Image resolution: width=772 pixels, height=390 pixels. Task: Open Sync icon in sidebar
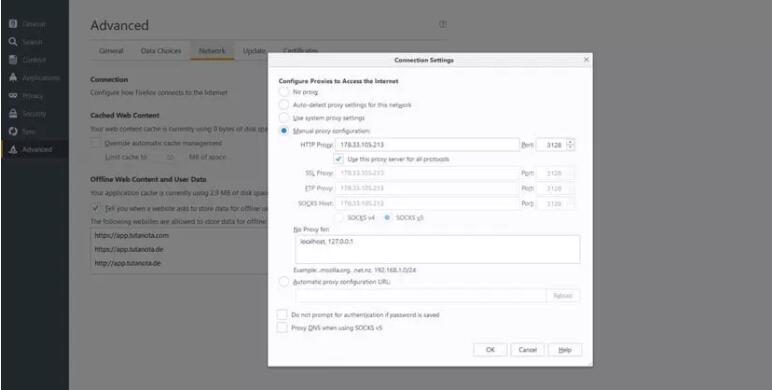coord(13,131)
